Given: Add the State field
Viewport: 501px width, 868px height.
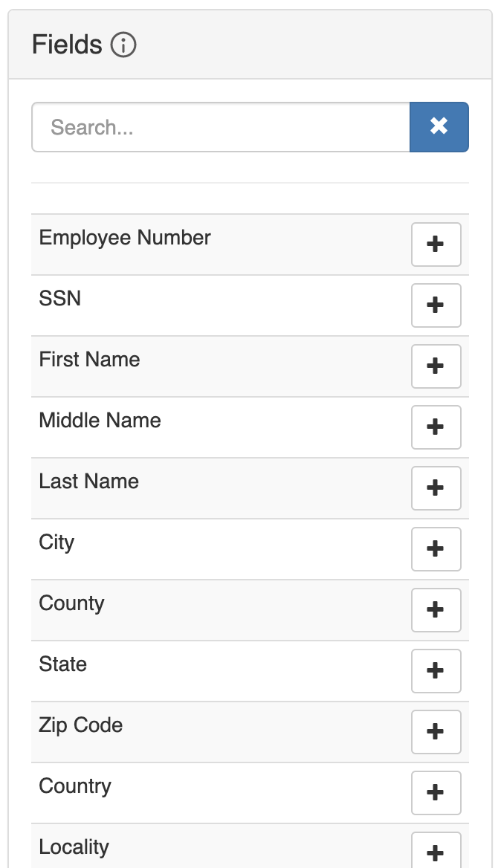Looking at the screenshot, I should 436,671.
